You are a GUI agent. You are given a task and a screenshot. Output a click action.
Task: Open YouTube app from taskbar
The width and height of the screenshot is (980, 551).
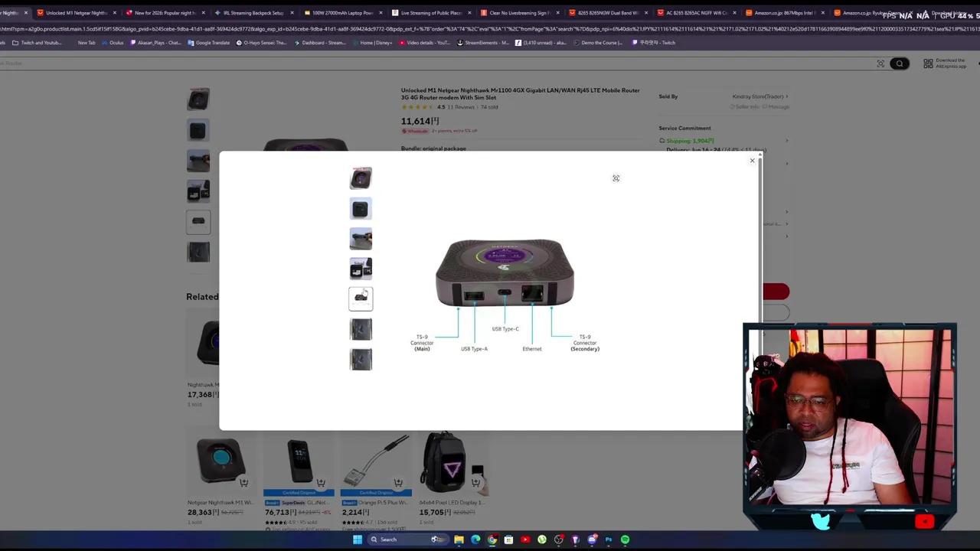(525, 540)
